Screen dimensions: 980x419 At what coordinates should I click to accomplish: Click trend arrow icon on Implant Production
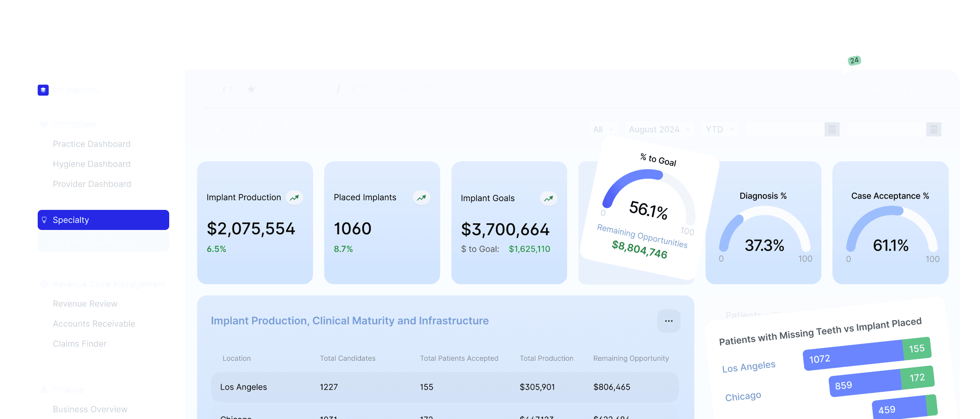294,198
